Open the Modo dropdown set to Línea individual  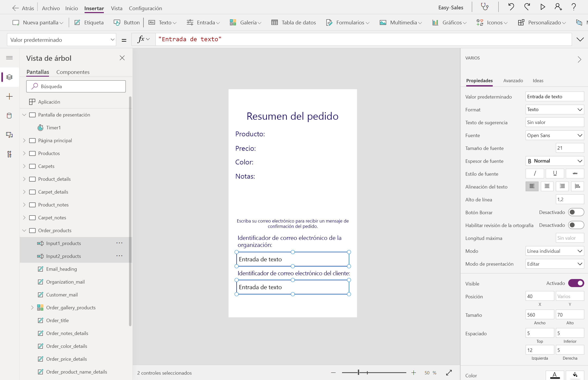point(554,251)
